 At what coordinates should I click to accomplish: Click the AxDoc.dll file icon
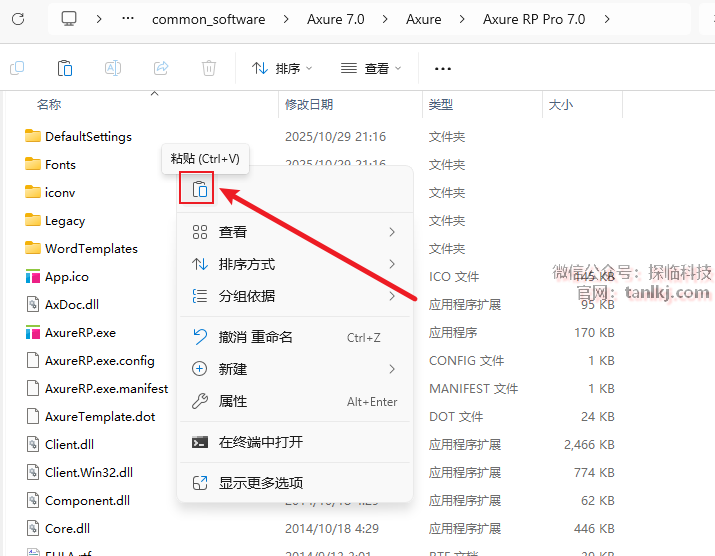click(x=33, y=304)
